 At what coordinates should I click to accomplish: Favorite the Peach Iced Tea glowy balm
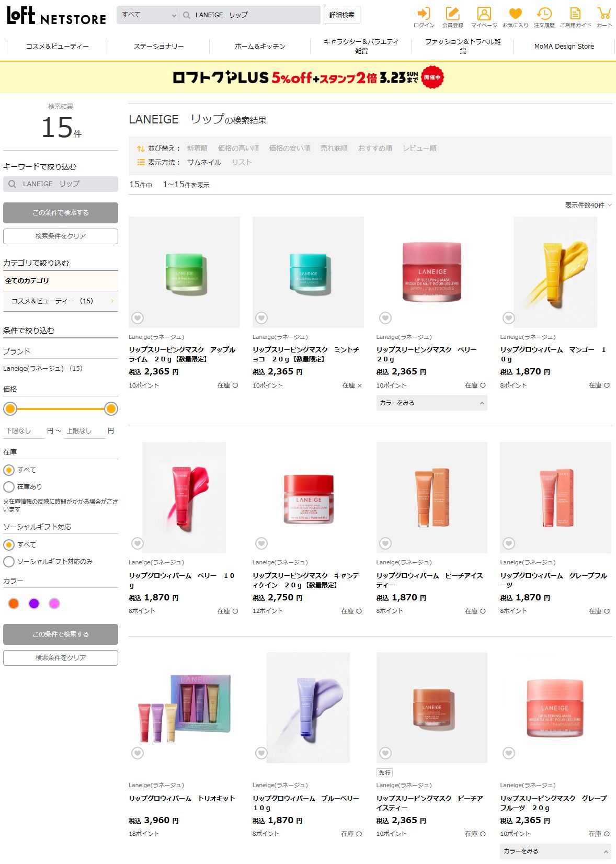385,543
